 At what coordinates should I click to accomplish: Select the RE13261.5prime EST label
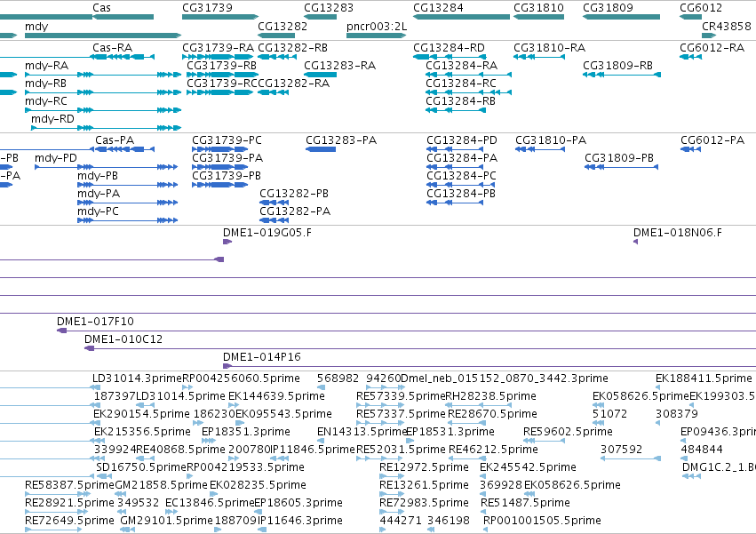(x=424, y=485)
